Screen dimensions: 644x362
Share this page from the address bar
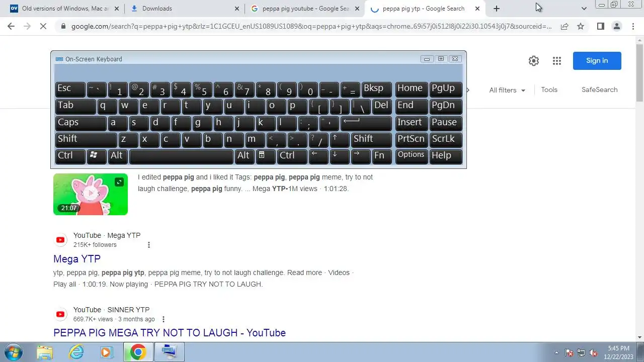(x=565, y=26)
